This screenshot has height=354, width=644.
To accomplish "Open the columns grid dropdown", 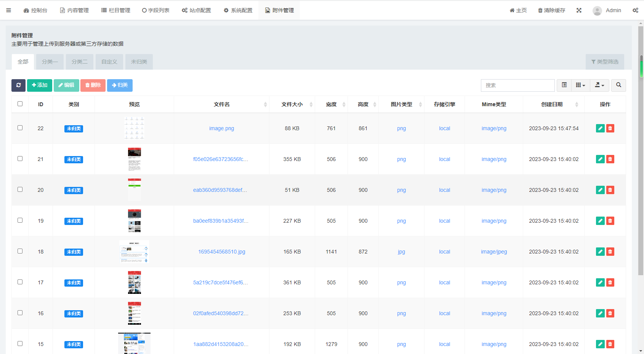I will coord(580,85).
